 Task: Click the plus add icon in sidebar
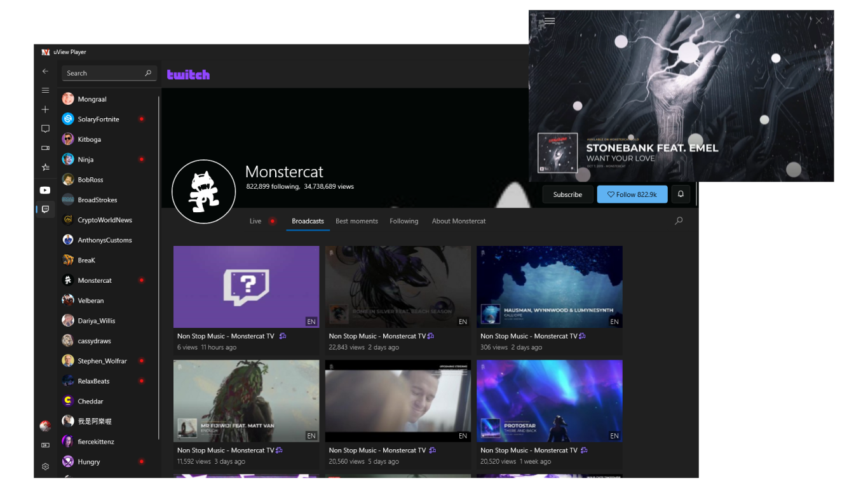[45, 109]
